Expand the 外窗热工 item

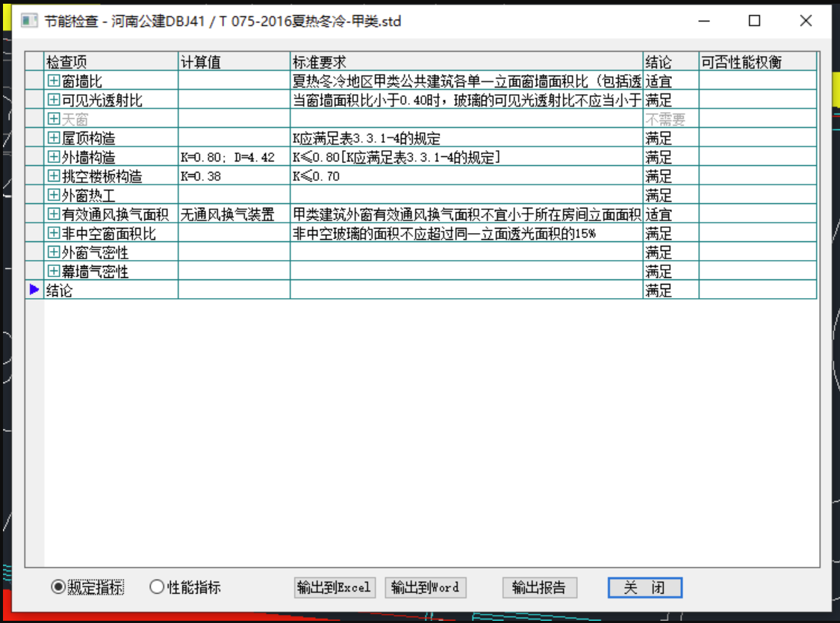54,195
